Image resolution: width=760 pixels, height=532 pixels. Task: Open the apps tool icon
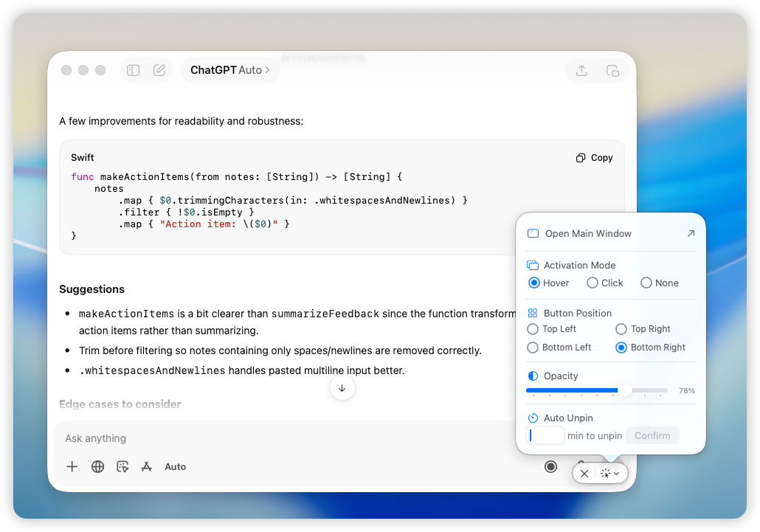[146, 466]
